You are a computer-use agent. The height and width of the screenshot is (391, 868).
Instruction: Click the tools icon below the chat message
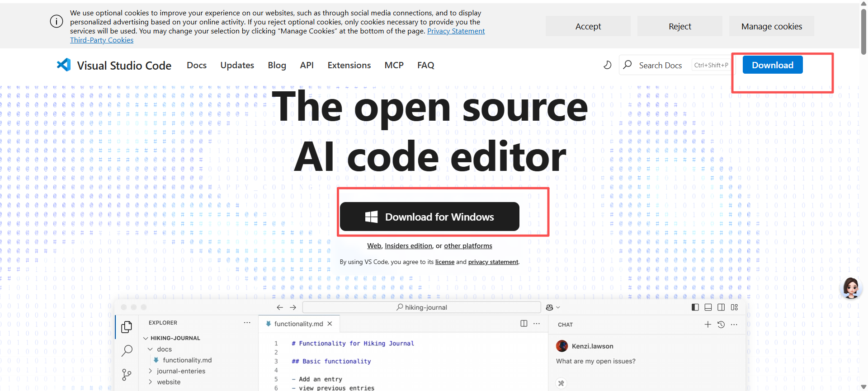click(561, 383)
